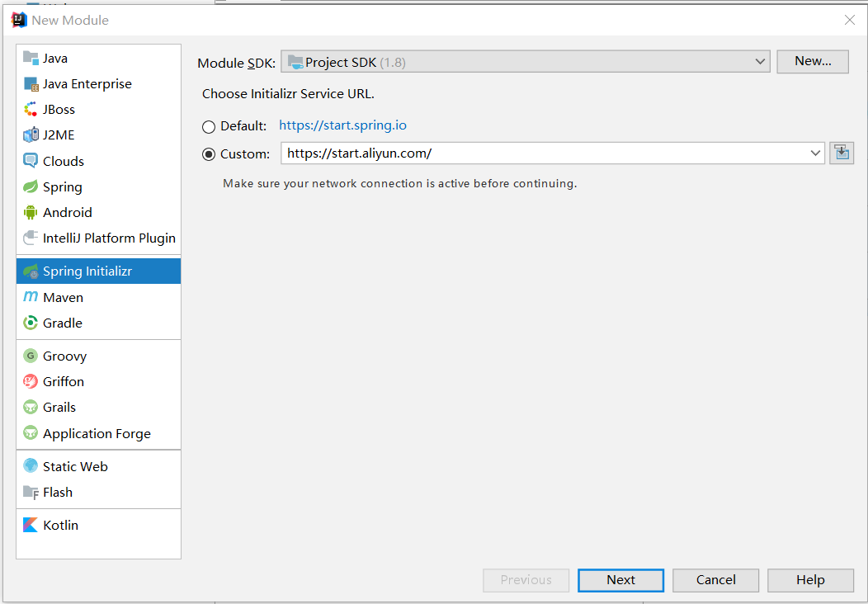Click the Clouds module icon

[31, 161]
